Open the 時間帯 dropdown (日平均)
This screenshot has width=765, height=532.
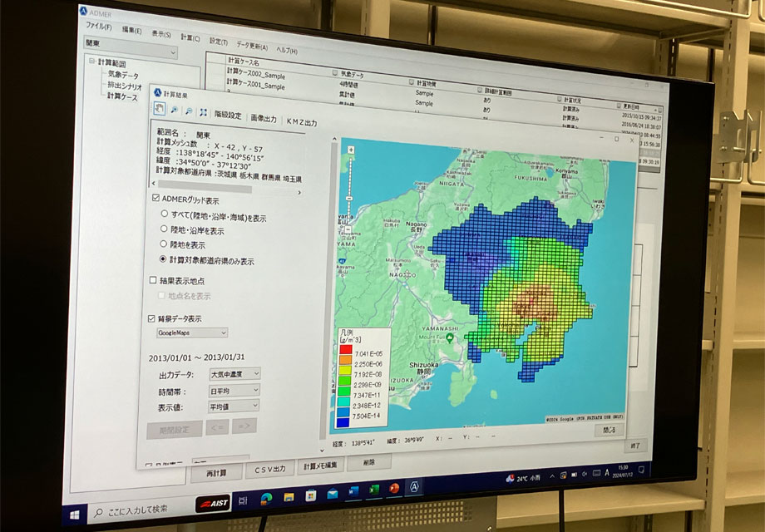(x=234, y=390)
